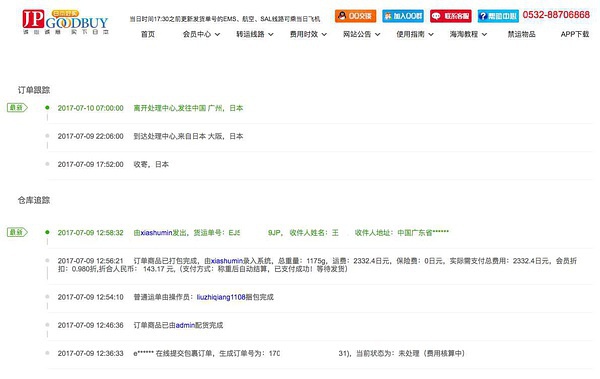Go to the 首页 home menu item

coord(148,34)
